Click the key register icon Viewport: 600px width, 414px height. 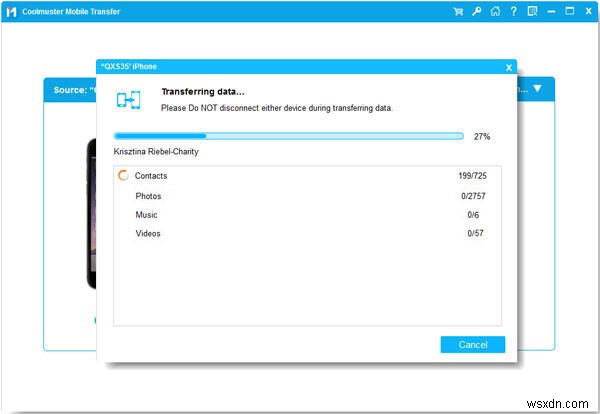(x=476, y=11)
